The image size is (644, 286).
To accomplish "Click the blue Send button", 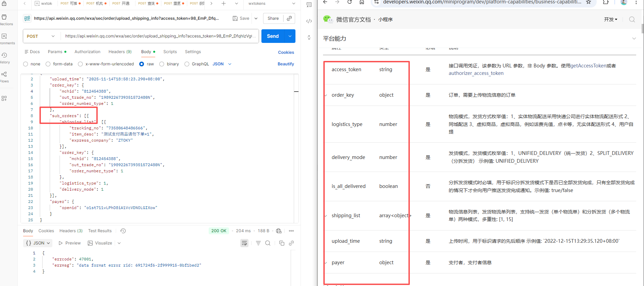I will pyautogui.click(x=273, y=36).
